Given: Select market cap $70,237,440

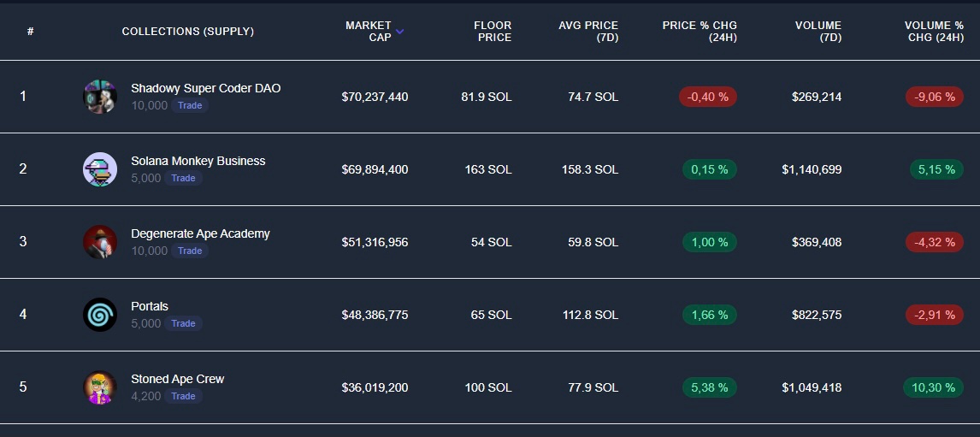Looking at the screenshot, I should (375, 97).
